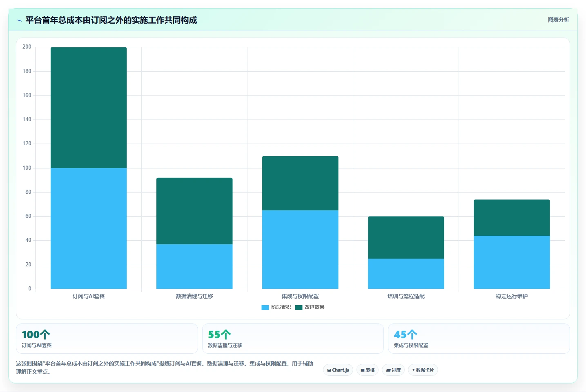
Task: Open the 45个 集成与权限配置 stat card
Action: 479,339
